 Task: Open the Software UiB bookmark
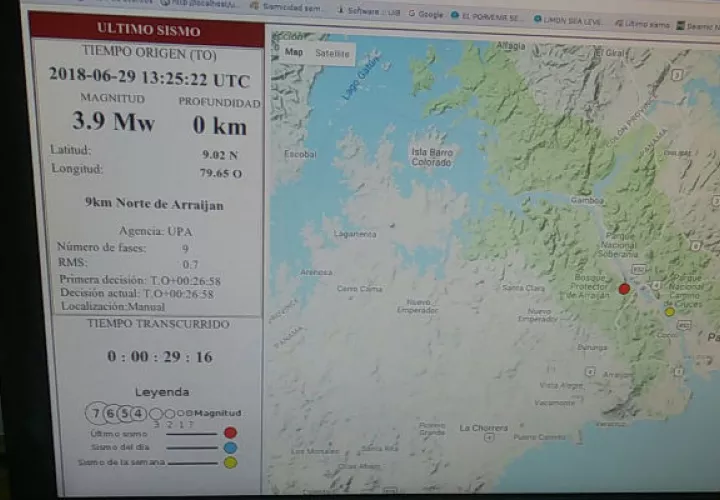(x=369, y=11)
